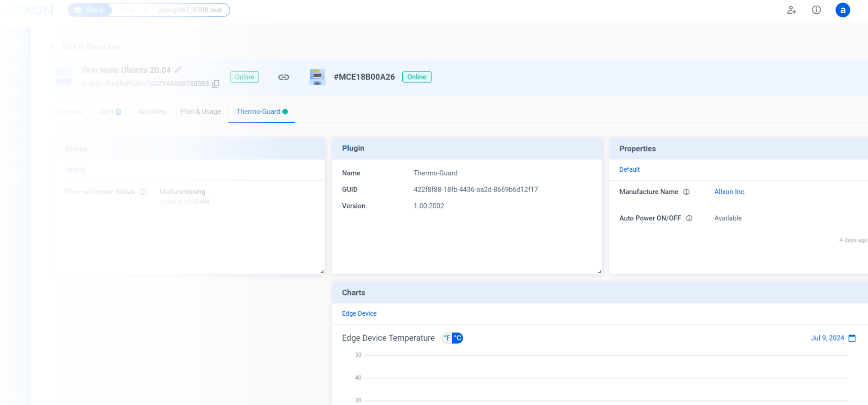Click the Plugin panel resize handle
The width and height of the screenshot is (868, 405).
pos(599,271)
